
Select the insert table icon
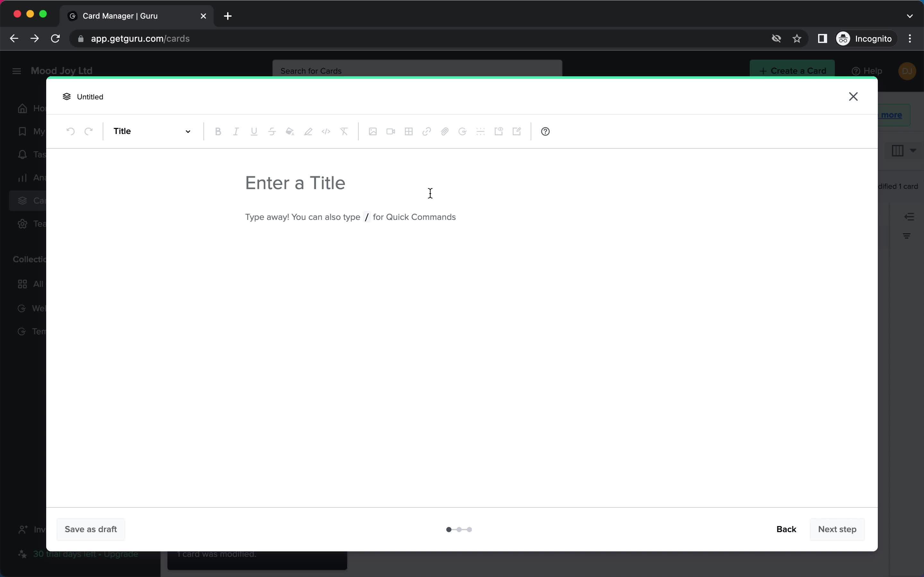[408, 131]
